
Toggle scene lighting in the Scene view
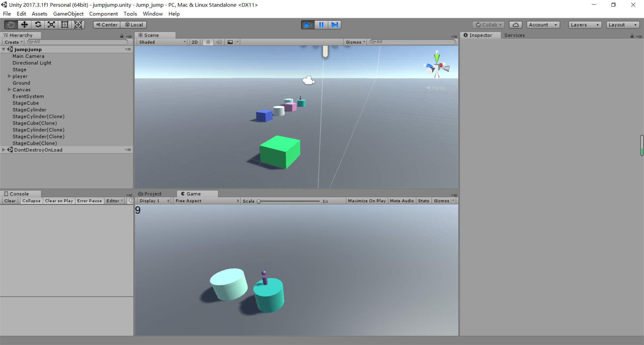click(x=208, y=42)
